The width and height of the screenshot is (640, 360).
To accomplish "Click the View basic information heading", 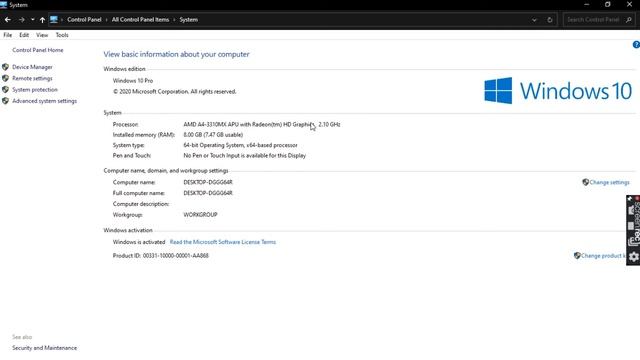I will point(176,54).
